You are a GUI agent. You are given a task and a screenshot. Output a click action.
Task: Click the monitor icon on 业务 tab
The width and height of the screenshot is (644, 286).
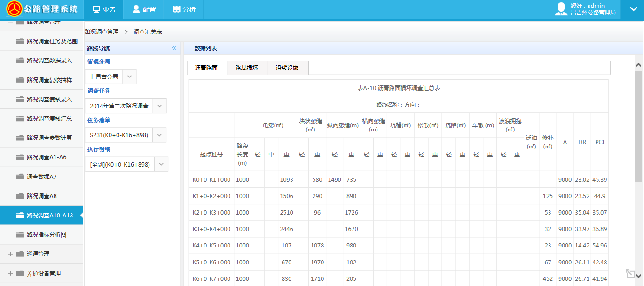pos(96,9)
